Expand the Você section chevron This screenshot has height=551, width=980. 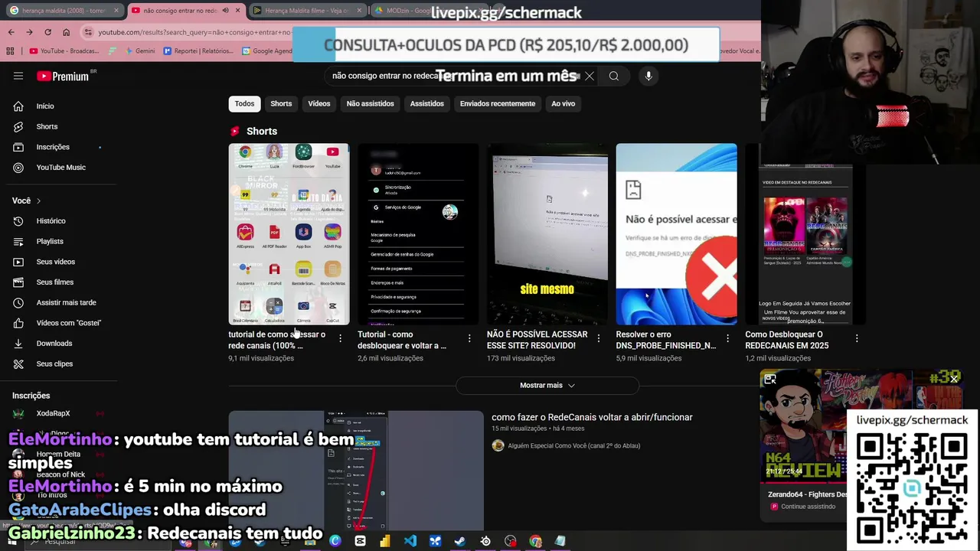[x=38, y=201]
